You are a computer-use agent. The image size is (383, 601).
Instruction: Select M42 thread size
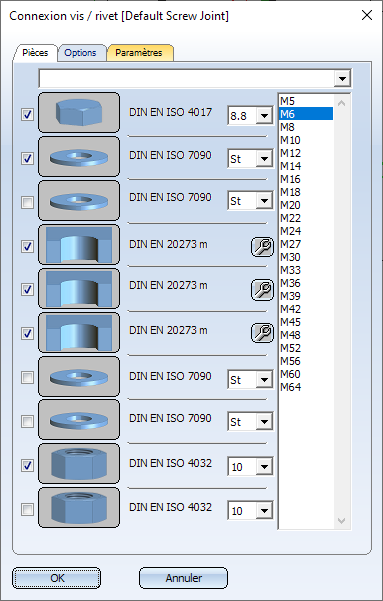306,309
